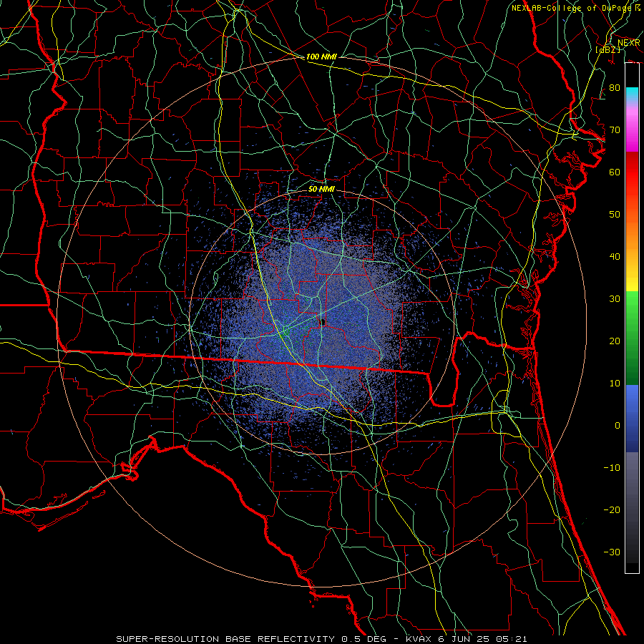Click the 50 value on the color scale
The height and width of the screenshot is (644, 644).
[615, 215]
